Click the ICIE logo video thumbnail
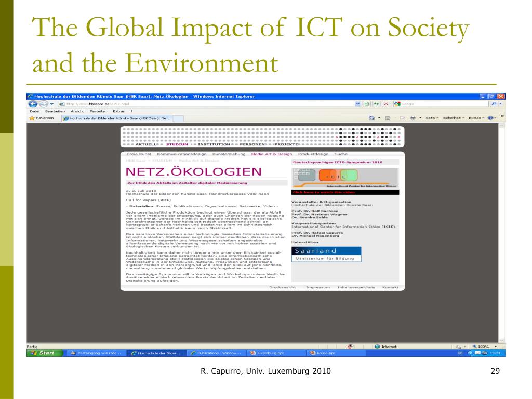 click(345, 178)
